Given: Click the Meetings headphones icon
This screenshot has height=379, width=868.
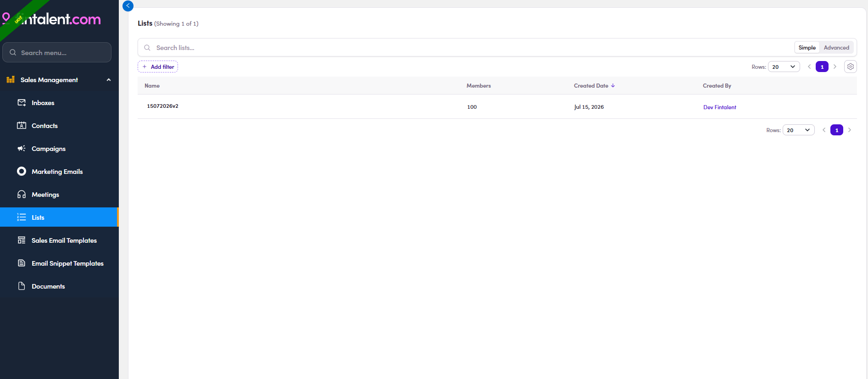Looking at the screenshot, I should [x=22, y=194].
